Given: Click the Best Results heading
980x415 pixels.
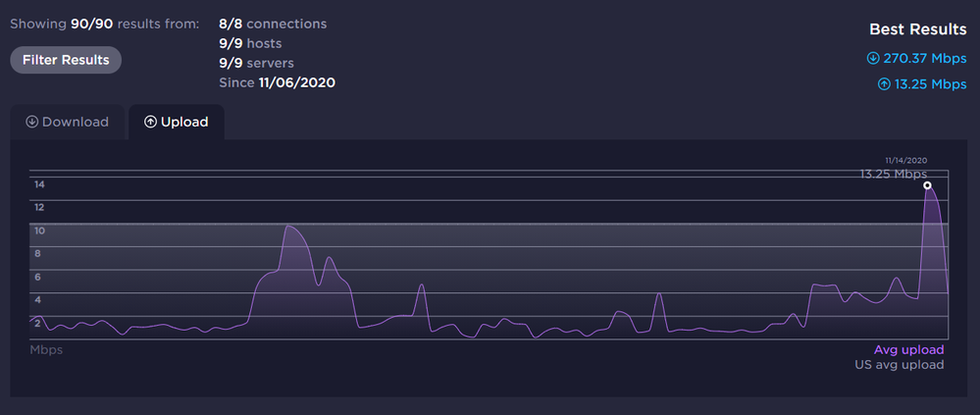Looking at the screenshot, I should point(918,29).
